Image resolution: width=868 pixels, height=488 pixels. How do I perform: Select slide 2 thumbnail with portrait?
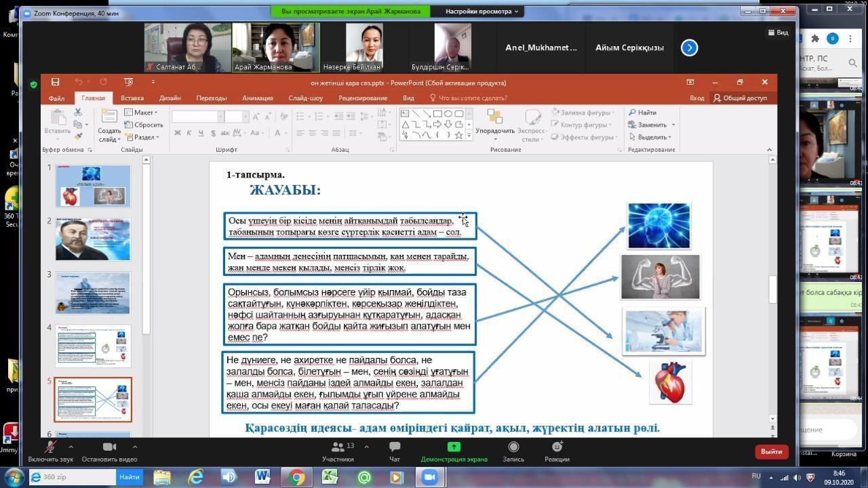[93, 240]
